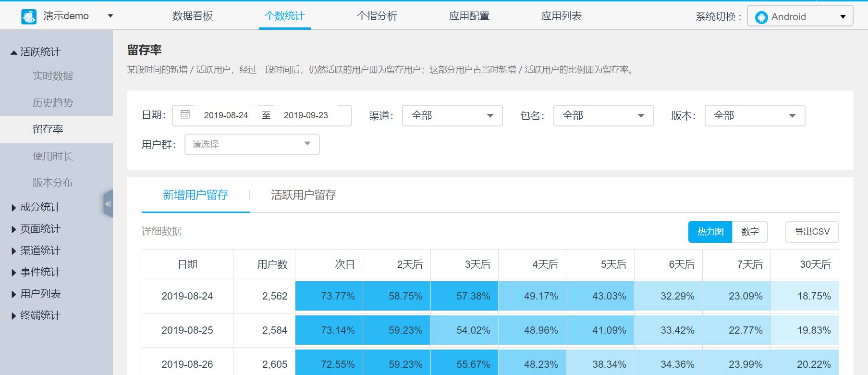Collapse the 活跃统计 sidebar section
Viewport: 868px width, 375px height.
coord(35,52)
